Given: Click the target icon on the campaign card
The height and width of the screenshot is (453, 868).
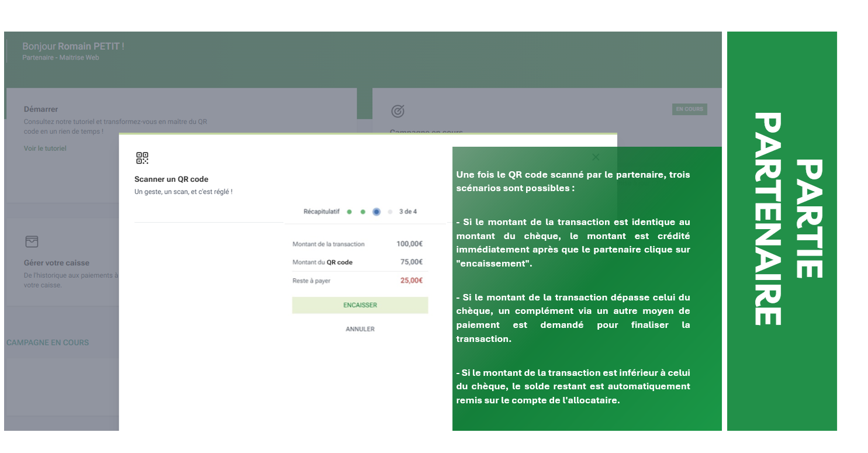Looking at the screenshot, I should (x=397, y=111).
